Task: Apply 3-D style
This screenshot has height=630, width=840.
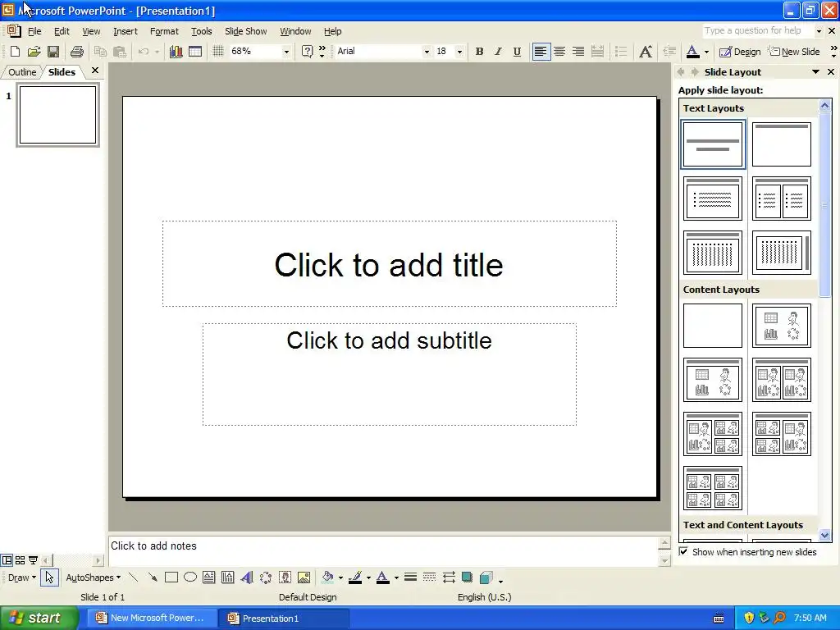Action: pos(486,577)
